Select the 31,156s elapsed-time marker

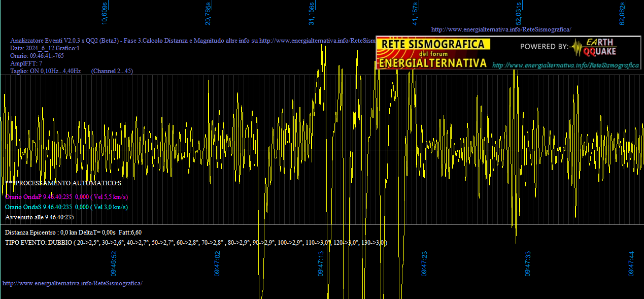312,13
